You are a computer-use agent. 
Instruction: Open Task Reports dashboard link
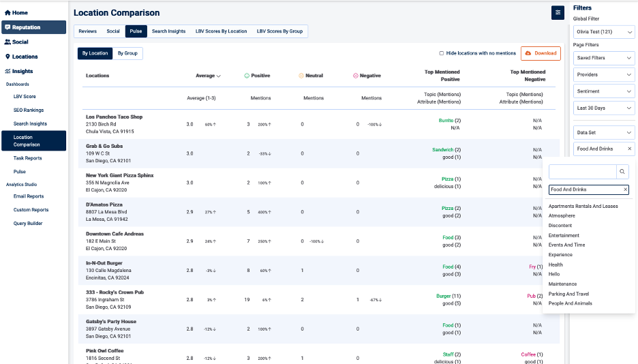(27, 158)
